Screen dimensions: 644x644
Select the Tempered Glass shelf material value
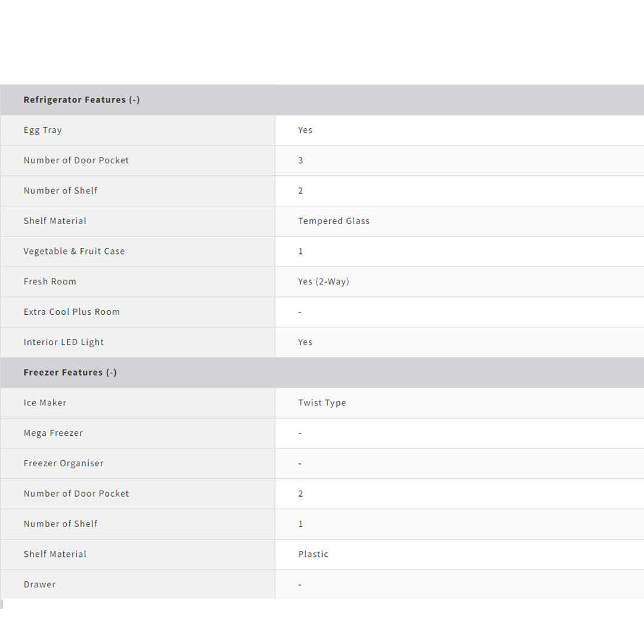tap(334, 221)
